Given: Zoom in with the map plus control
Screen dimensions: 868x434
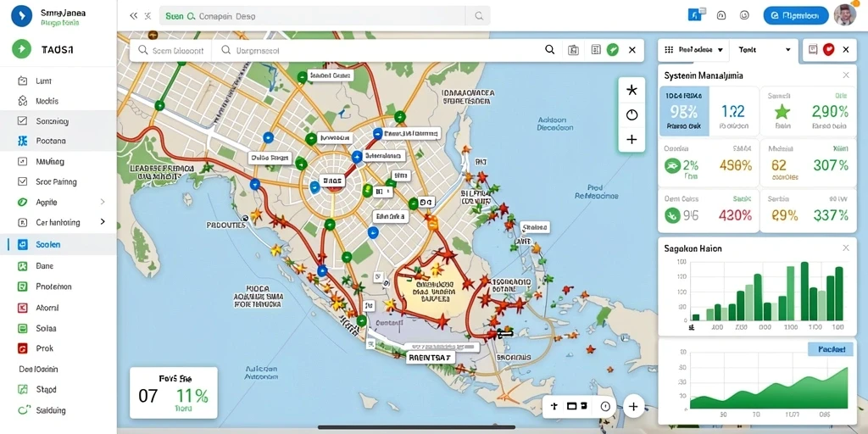Looking at the screenshot, I should point(632,140).
